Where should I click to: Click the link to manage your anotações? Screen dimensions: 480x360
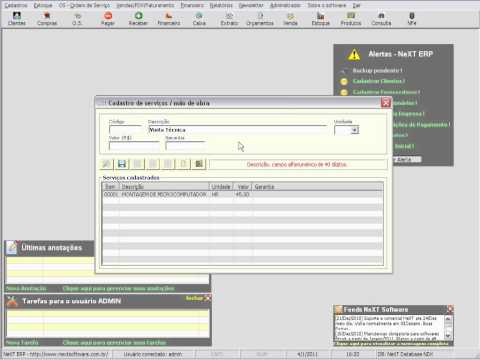(x=119, y=289)
